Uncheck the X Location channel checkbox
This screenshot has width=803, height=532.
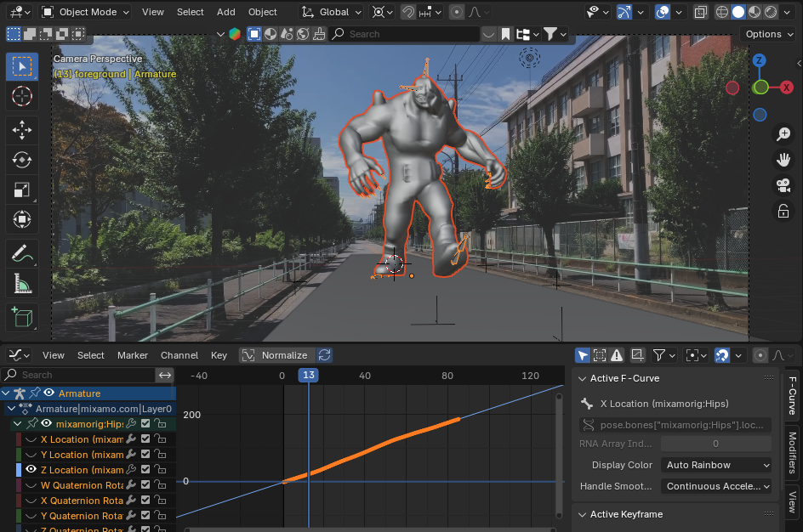(145, 439)
